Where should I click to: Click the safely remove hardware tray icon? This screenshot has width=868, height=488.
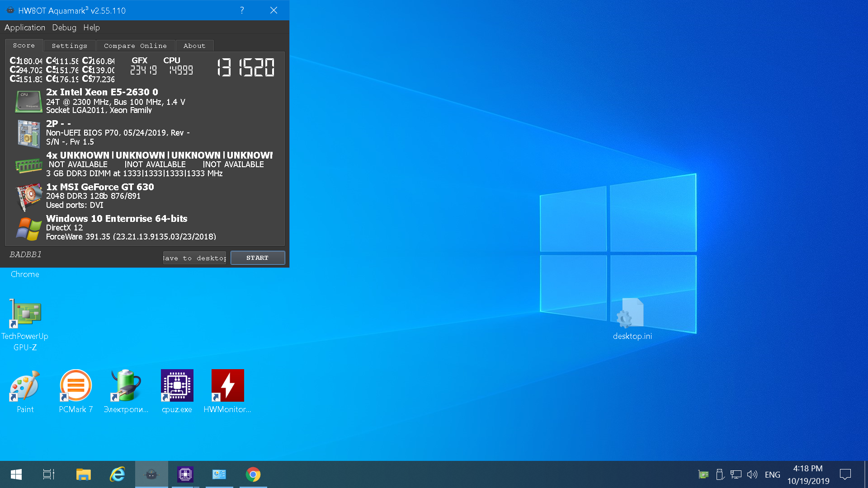point(720,474)
